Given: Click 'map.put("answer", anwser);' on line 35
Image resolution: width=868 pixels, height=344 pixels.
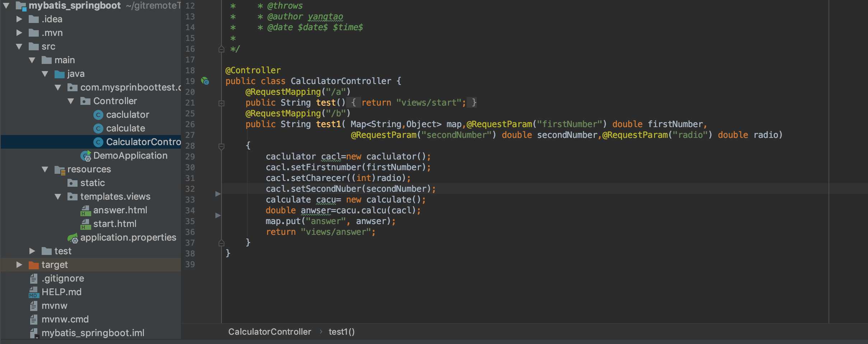Looking at the screenshot, I should pos(331,221).
